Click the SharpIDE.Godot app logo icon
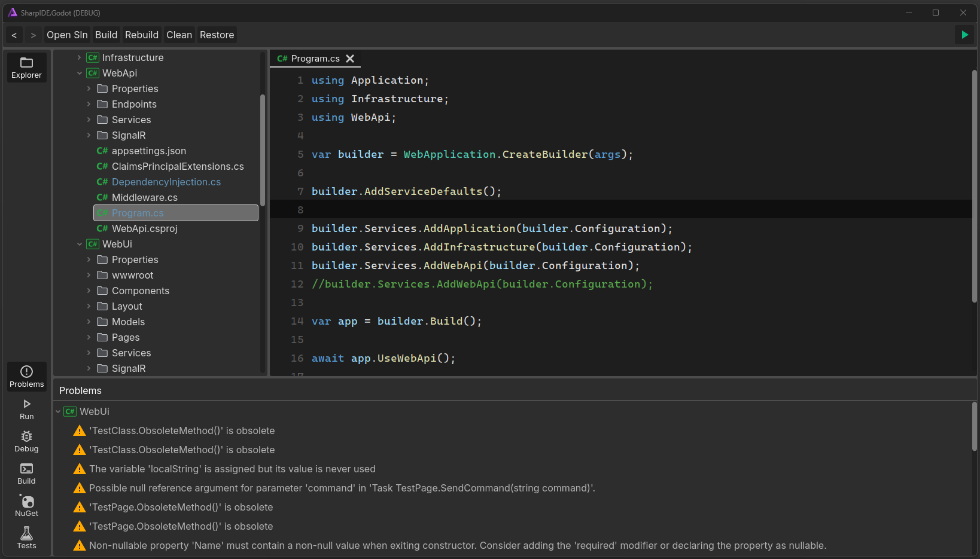This screenshot has height=559, width=980. 13,13
